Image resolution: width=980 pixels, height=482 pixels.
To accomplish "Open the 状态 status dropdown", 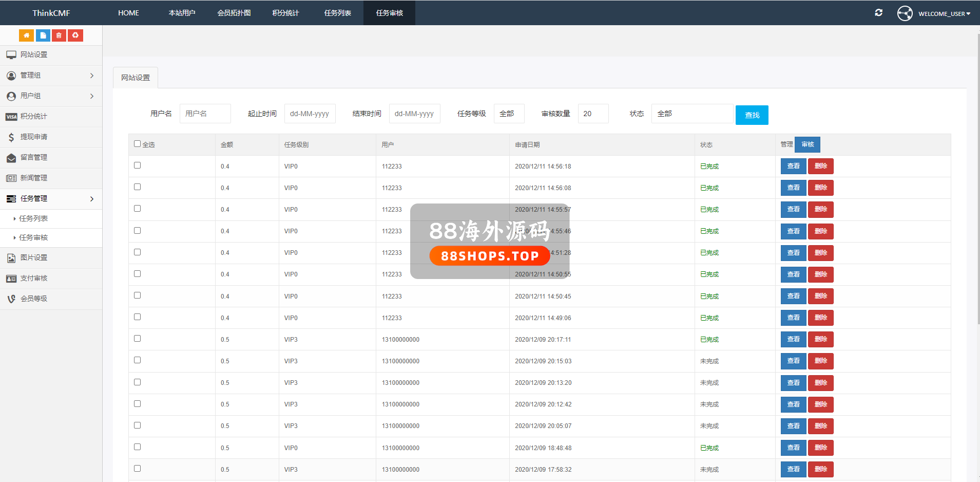I will [691, 114].
